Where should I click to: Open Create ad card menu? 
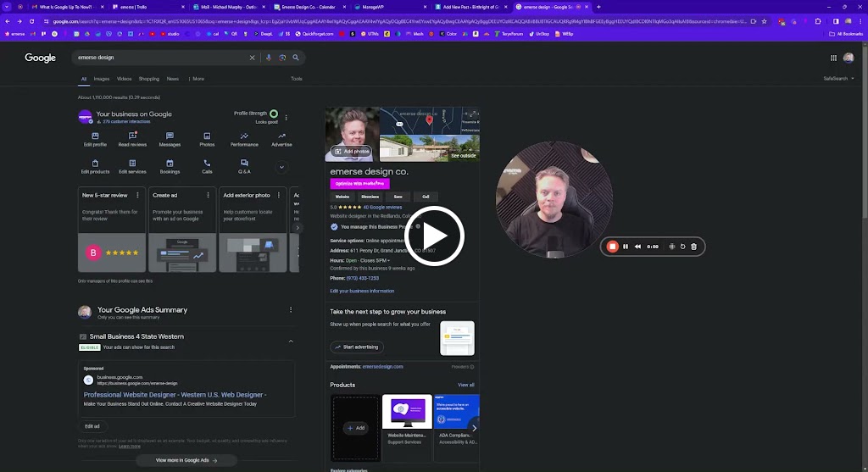[209, 196]
